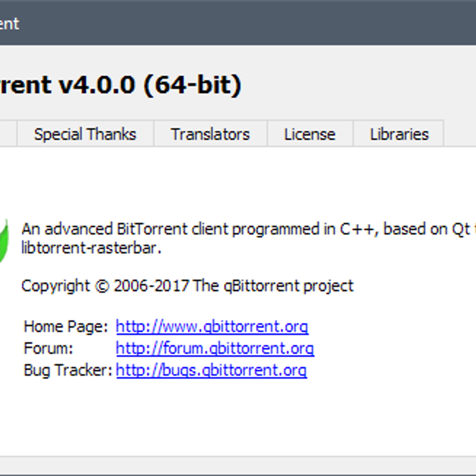Click the Copyright 2006-2017 notice text
The width and height of the screenshot is (476, 476).
(187, 286)
